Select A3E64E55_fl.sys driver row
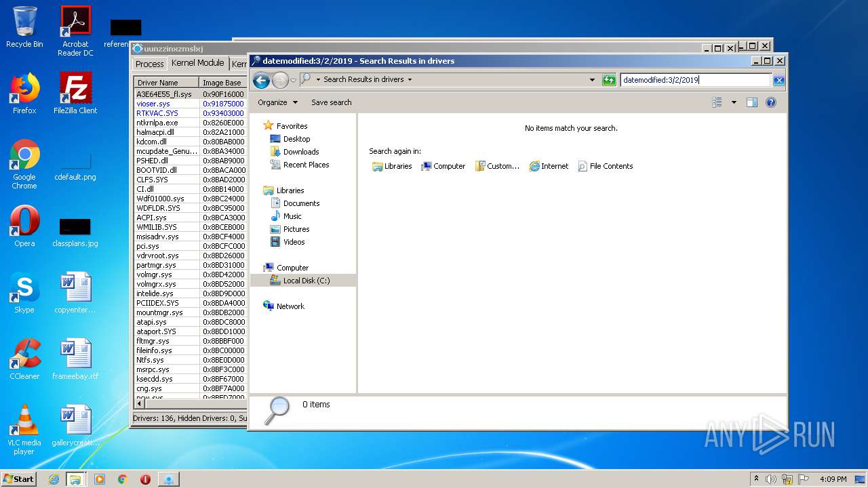Screen dimensions: 868x488 [x=190, y=94]
